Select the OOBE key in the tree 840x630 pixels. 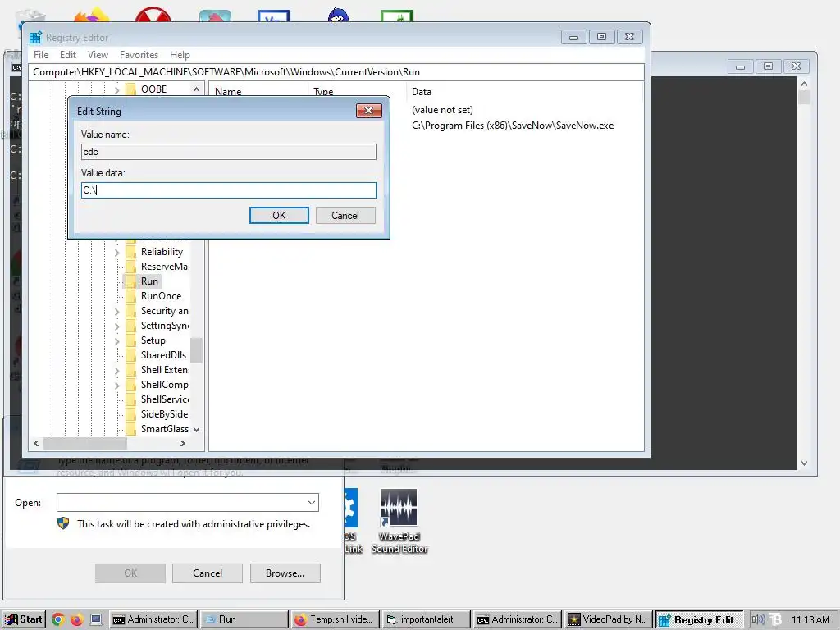click(153, 89)
